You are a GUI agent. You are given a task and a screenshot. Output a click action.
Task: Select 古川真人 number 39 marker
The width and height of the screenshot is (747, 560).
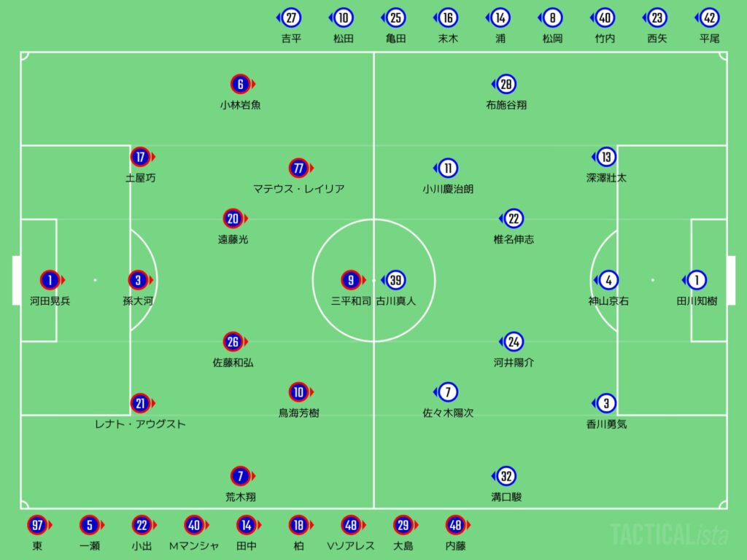pyautogui.click(x=396, y=280)
